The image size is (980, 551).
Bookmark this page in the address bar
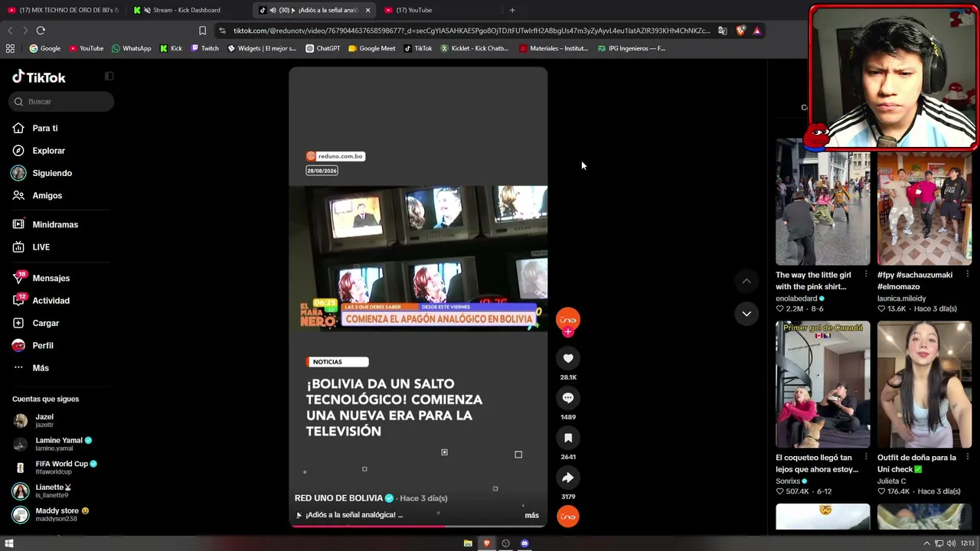click(202, 31)
